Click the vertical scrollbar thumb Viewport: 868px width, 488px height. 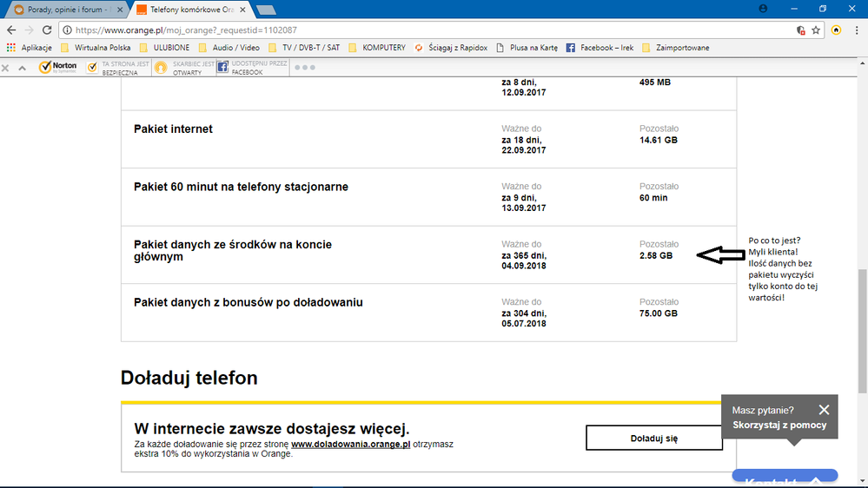863,331
